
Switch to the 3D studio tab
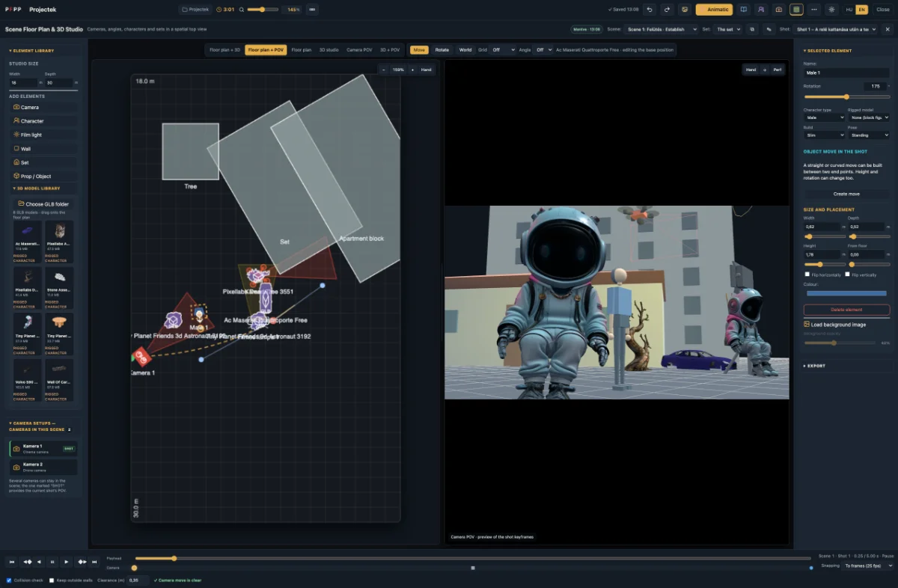[329, 49]
